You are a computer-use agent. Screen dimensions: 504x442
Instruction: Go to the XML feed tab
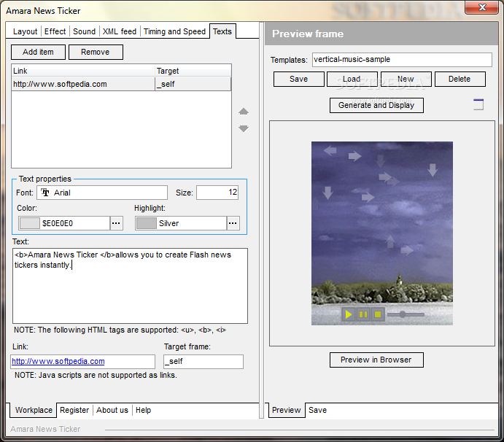pyautogui.click(x=119, y=31)
